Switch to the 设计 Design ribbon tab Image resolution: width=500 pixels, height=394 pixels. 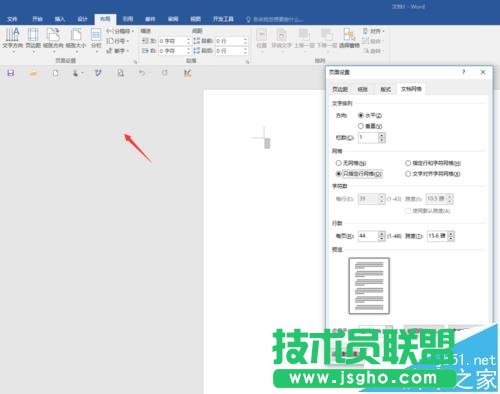coord(82,19)
